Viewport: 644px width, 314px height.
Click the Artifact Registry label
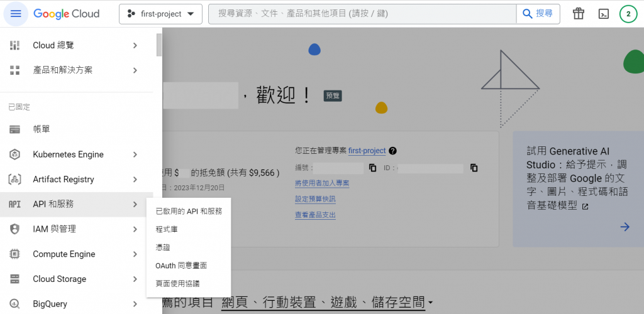[64, 180]
